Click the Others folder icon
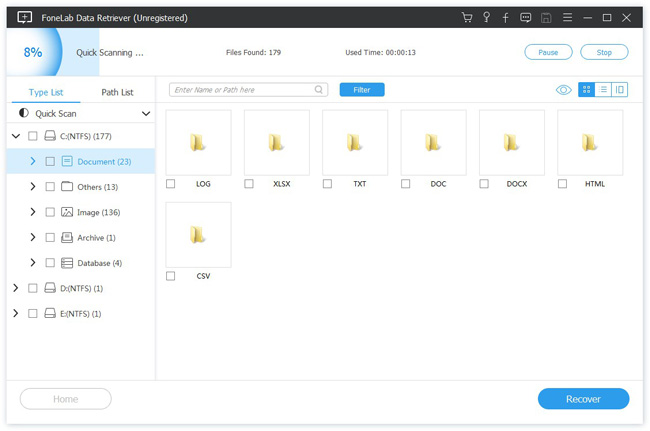The height and width of the screenshot is (431, 650). 67,186
